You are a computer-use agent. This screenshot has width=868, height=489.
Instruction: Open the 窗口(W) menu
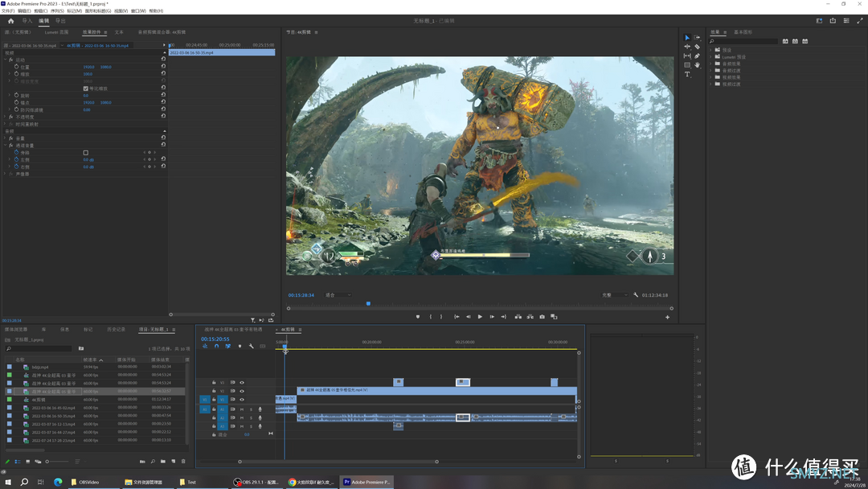pyautogui.click(x=138, y=11)
